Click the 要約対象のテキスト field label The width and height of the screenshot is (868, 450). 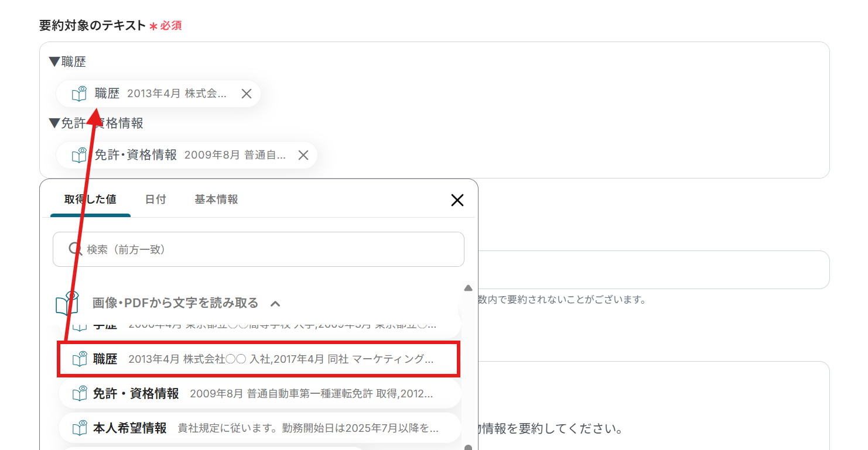click(x=92, y=25)
